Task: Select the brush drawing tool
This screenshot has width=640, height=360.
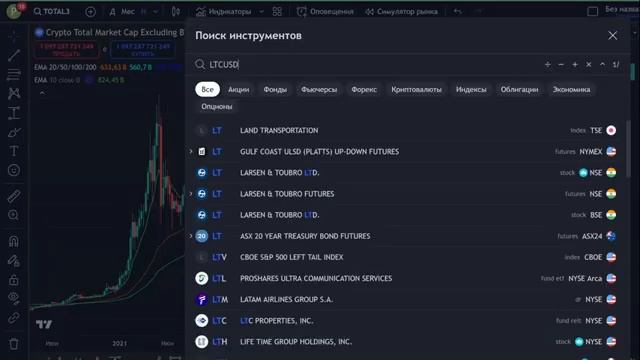Action: 14,132
